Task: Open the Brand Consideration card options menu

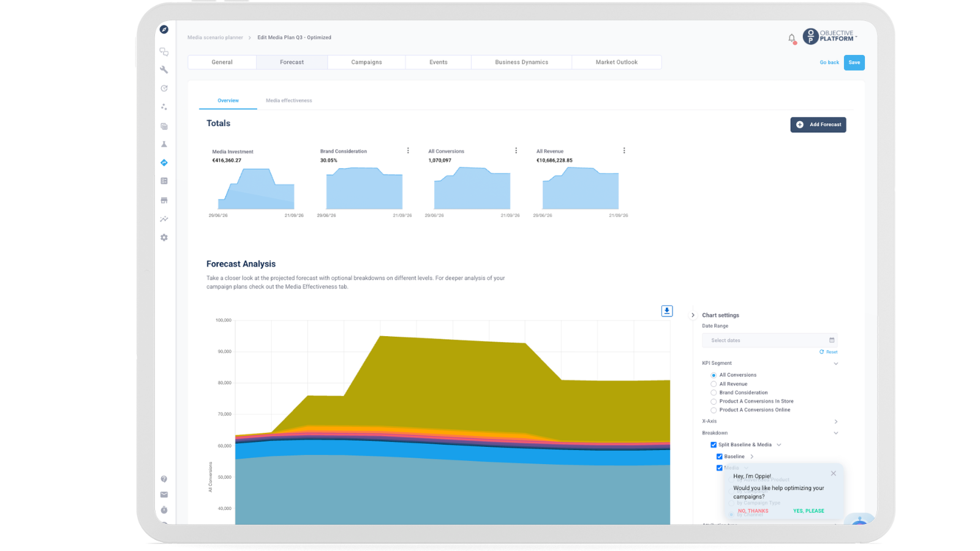Action: tap(408, 151)
